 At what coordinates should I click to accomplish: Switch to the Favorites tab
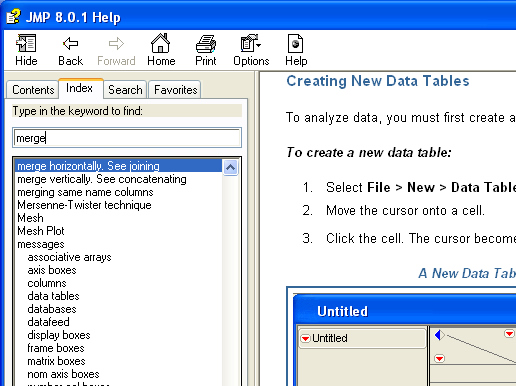pyautogui.click(x=175, y=90)
